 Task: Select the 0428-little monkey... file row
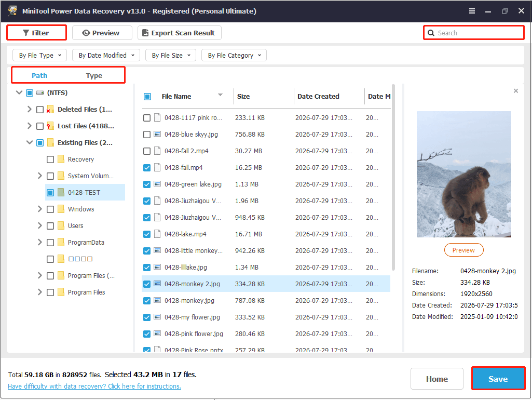[x=266, y=250]
